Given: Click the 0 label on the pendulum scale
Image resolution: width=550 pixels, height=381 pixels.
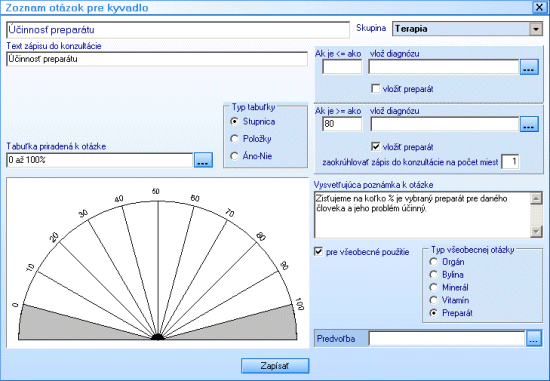Looking at the screenshot, I should tap(15, 305).
